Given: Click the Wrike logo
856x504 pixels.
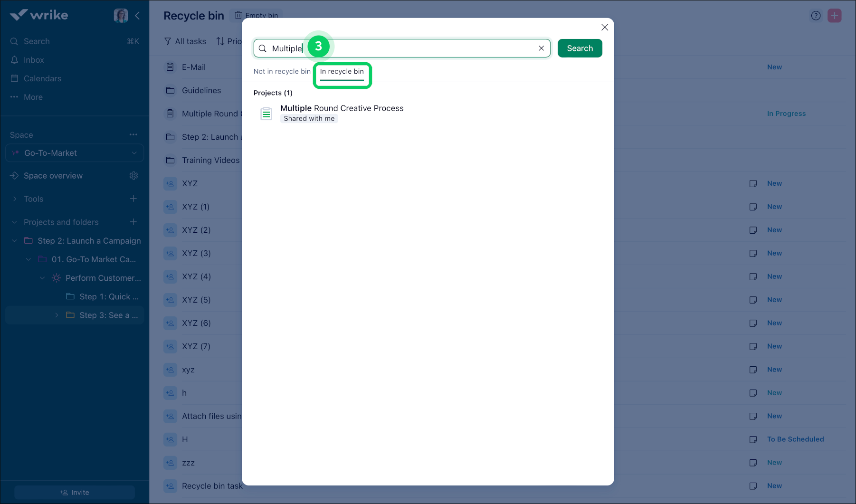Looking at the screenshot, I should point(39,15).
